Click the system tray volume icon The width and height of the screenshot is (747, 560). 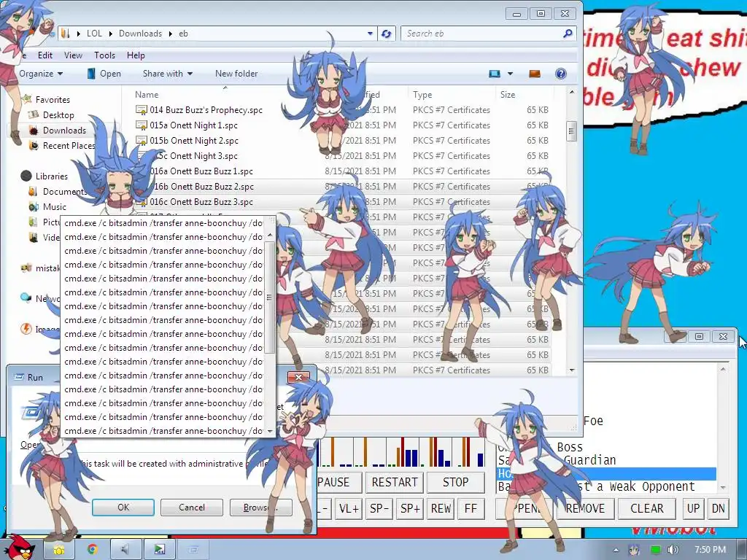673,550
